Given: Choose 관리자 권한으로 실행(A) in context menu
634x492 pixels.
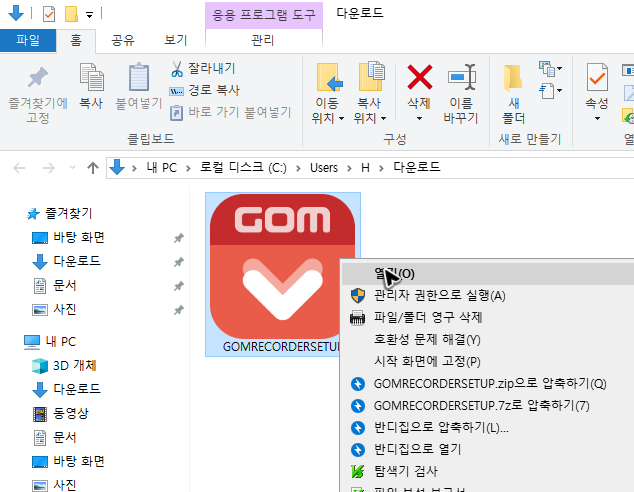Looking at the screenshot, I should click(488, 296).
